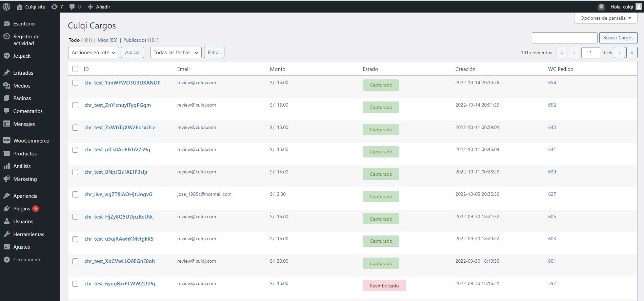The width and height of the screenshot is (644, 301).
Task: Click the Productos icon in sidebar
Action: point(7,153)
